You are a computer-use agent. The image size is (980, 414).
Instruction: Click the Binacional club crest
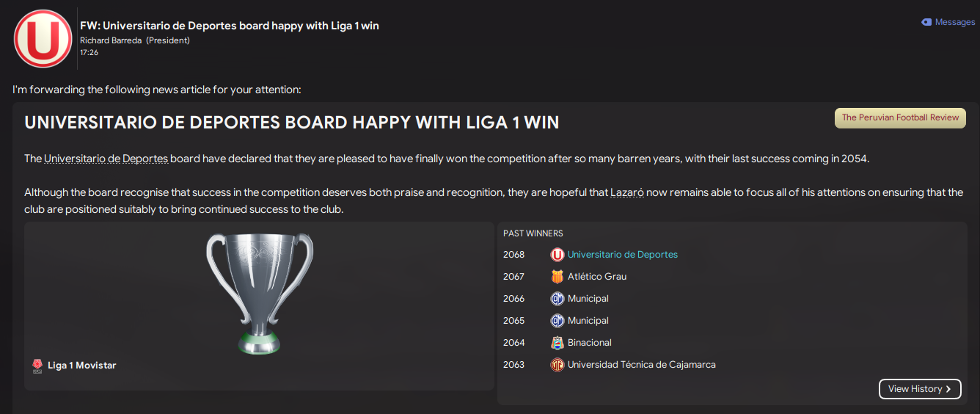pyautogui.click(x=557, y=343)
